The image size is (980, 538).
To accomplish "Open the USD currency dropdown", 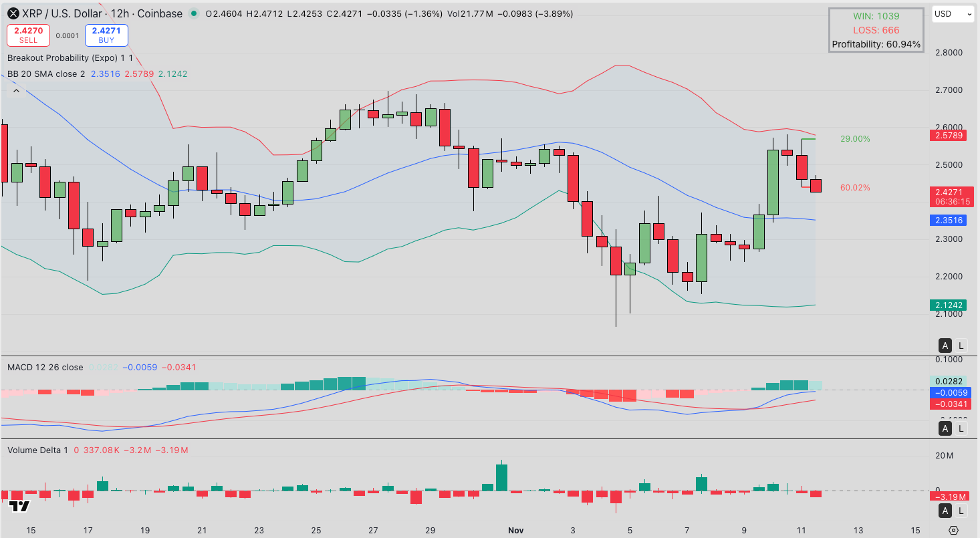I will click(x=953, y=14).
